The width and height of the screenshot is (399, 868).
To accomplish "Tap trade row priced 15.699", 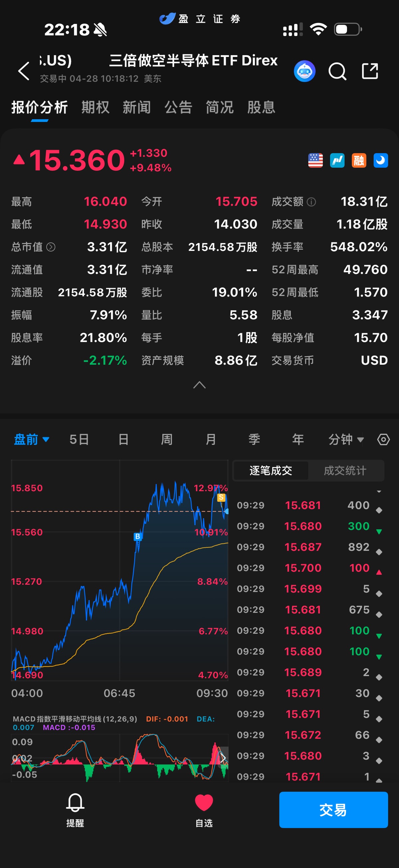I will point(310,589).
